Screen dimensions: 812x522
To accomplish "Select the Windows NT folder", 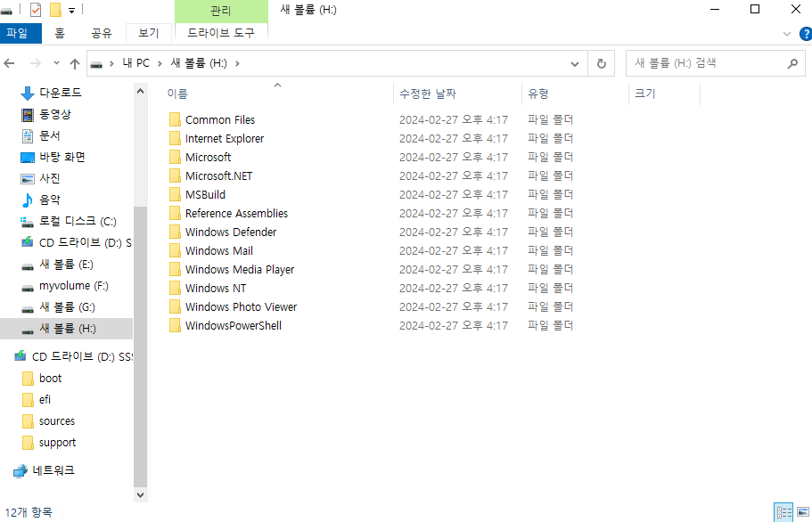I will pos(216,288).
